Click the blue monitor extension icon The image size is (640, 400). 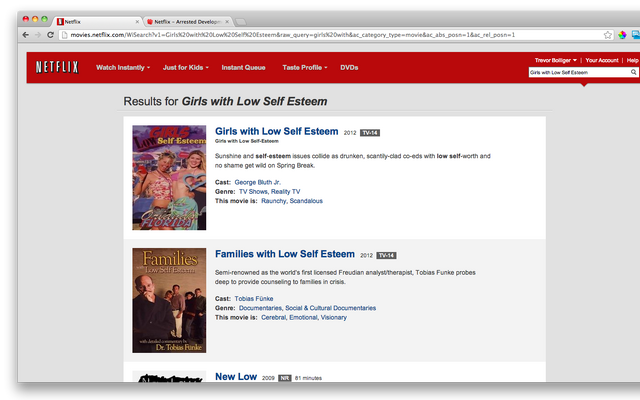coord(636,35)
